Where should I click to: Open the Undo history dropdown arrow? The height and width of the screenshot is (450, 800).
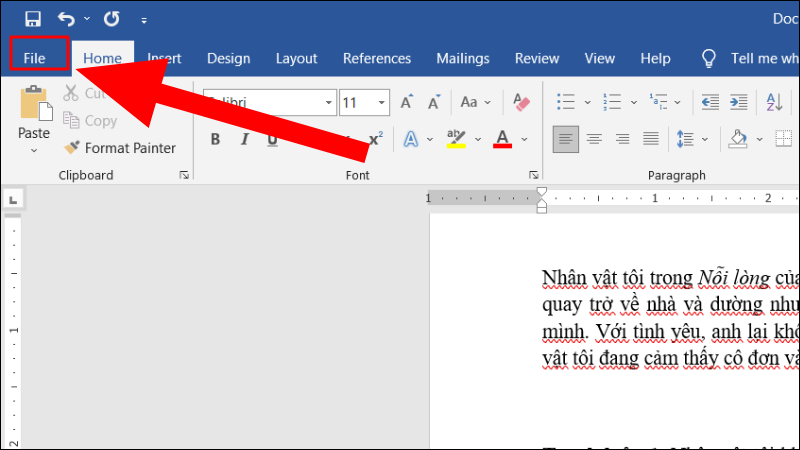[x=87, y=19]
